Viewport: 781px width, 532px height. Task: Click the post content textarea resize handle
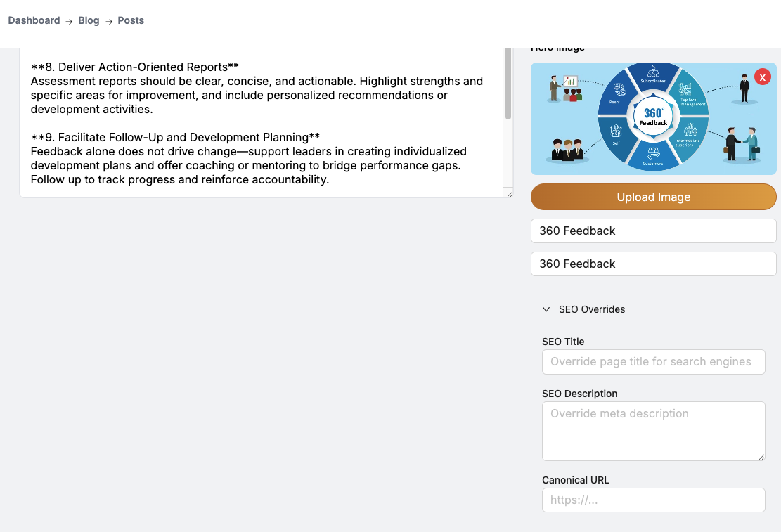click(508, 193)
